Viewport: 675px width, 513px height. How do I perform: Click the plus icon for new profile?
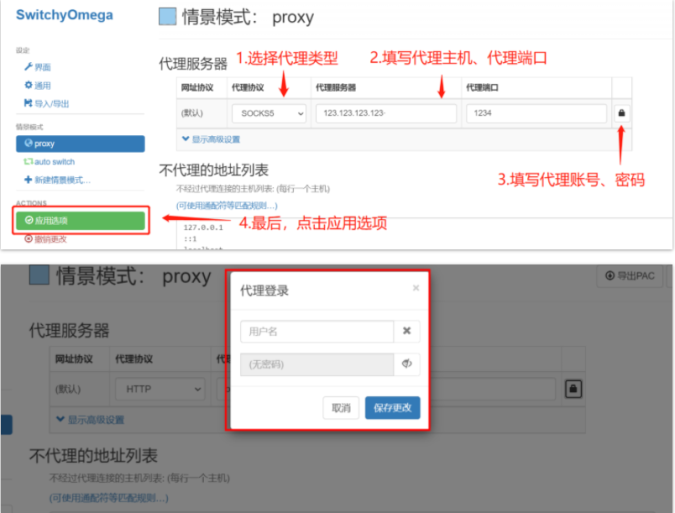pos(28,179)
